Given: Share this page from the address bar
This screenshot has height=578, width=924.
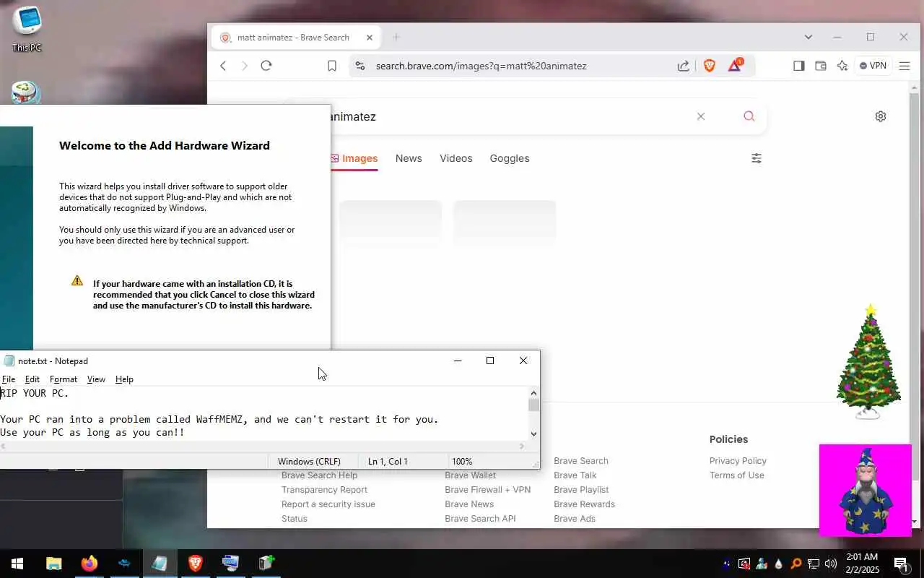Looking at the screenshot, I should point(683,66).
